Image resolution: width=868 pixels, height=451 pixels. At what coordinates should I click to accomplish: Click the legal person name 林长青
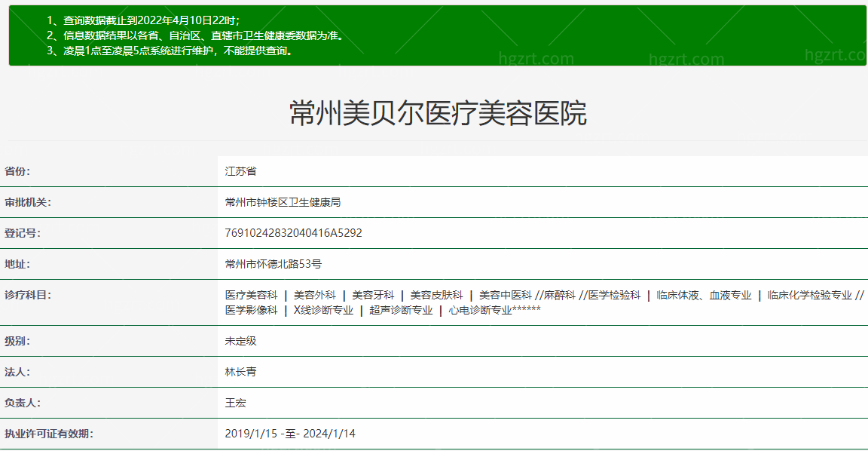(240, 373)
